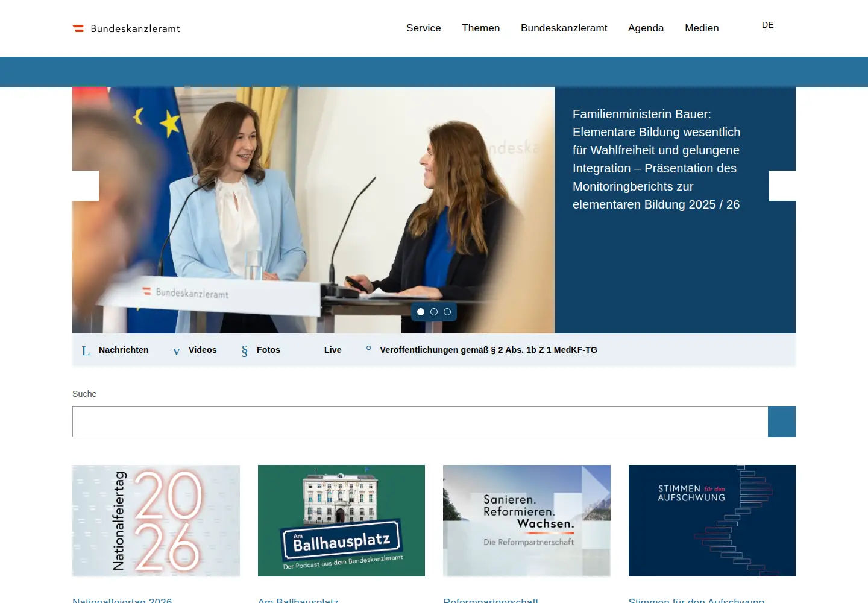Open the Nationalfeiertag 2026 thumbnail
The image size is (868, 603).
[x=156, y=520]
